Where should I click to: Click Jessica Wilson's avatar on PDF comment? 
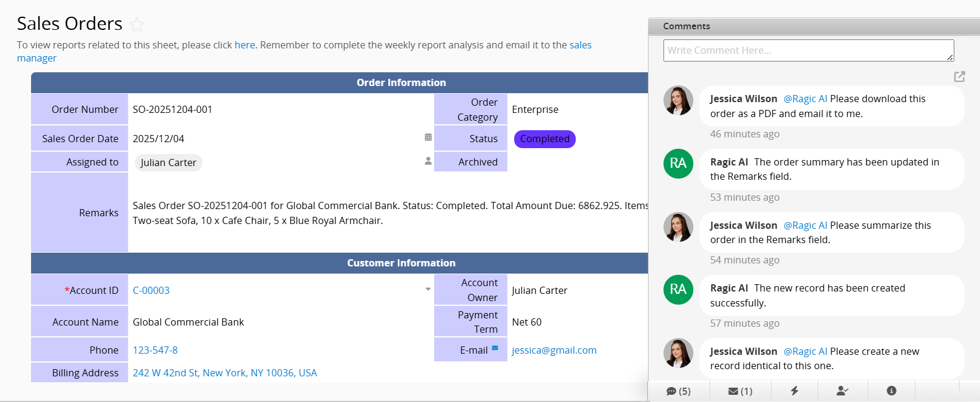678,100
